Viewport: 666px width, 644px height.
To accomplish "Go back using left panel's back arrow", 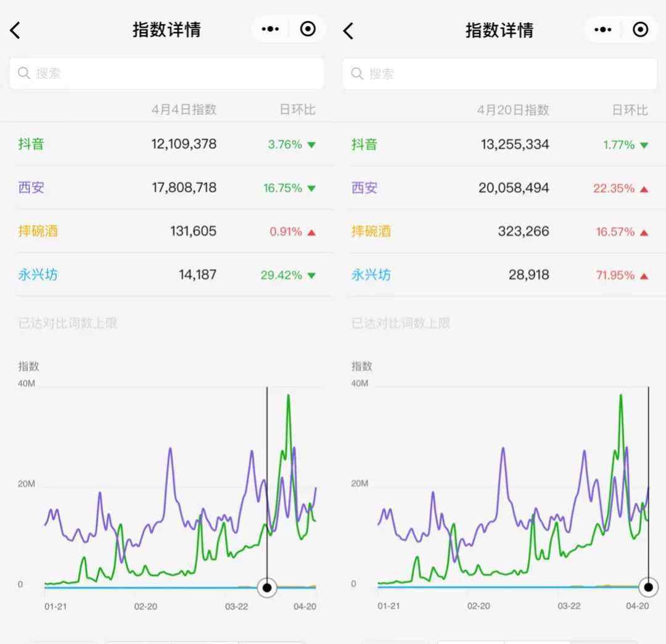I will [15, 31].
